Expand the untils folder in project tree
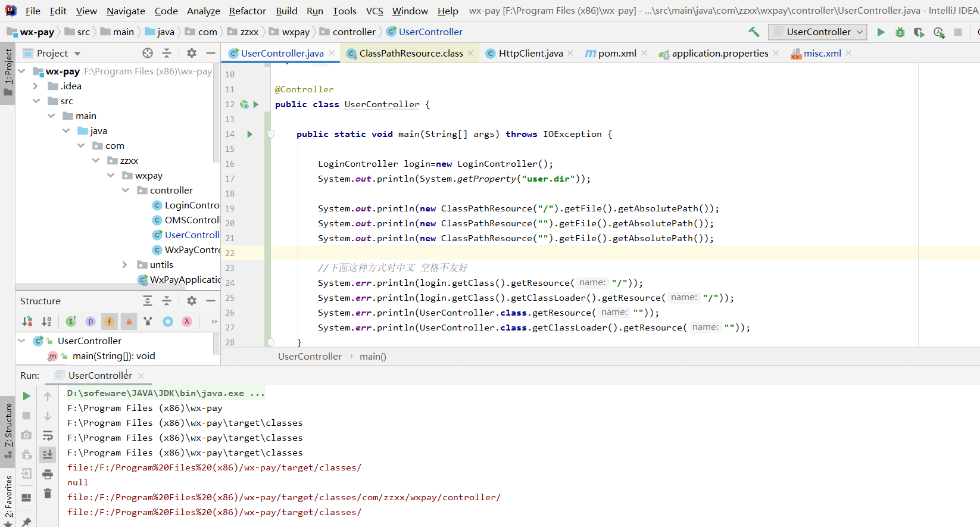 [124, 265]
